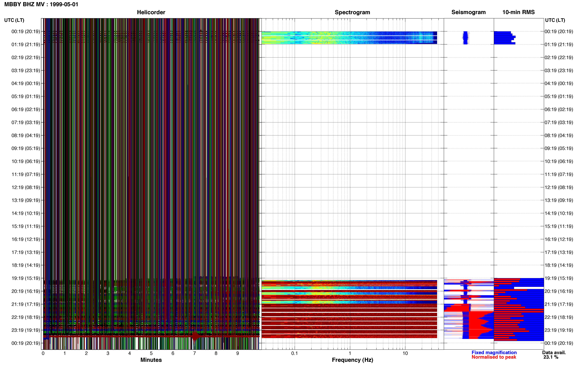588x368 pixels.
Task: Click the left 'UTC (LT)' axis label
Action: coord(14,20)
